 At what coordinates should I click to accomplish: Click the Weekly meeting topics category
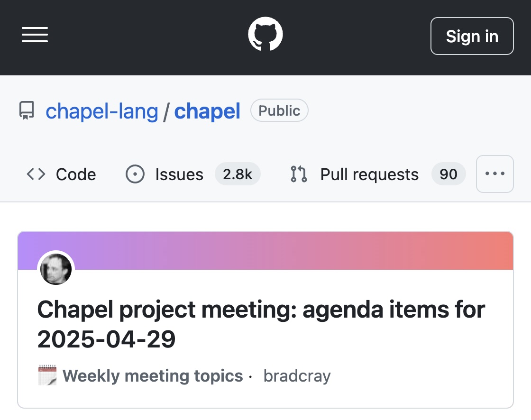[x=153, y=375]
